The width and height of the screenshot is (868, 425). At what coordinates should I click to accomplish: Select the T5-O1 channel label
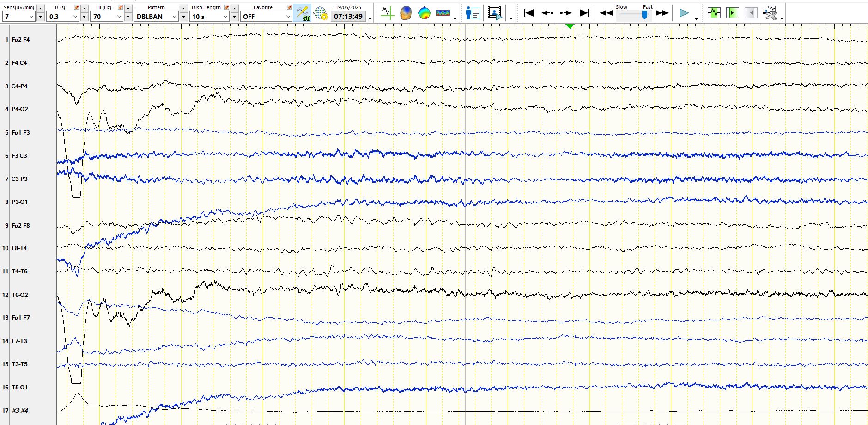point(20,388)
